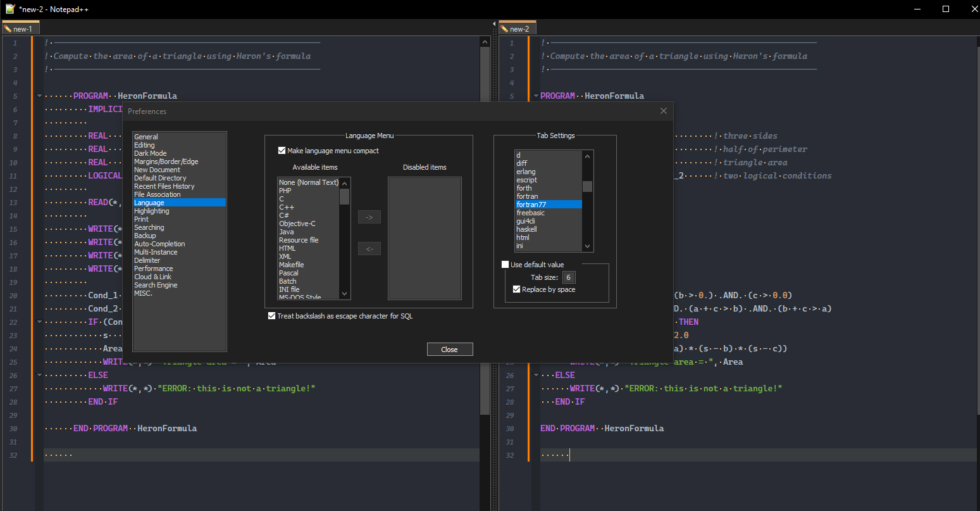980x511 pixels.
Task: Click the left arrow move button in Language Menu
Action: (369, 249)
